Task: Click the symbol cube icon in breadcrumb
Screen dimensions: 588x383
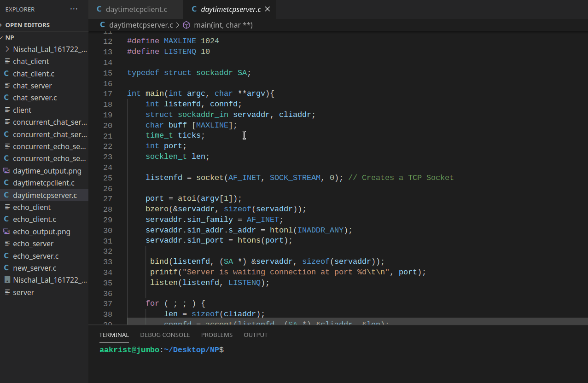Action: coord(186,25)
